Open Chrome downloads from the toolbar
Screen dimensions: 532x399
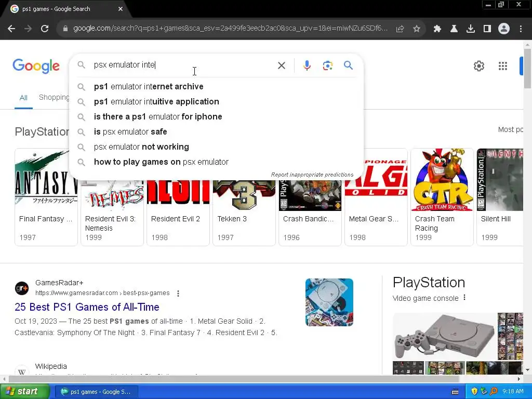click(x=471, y=29)
